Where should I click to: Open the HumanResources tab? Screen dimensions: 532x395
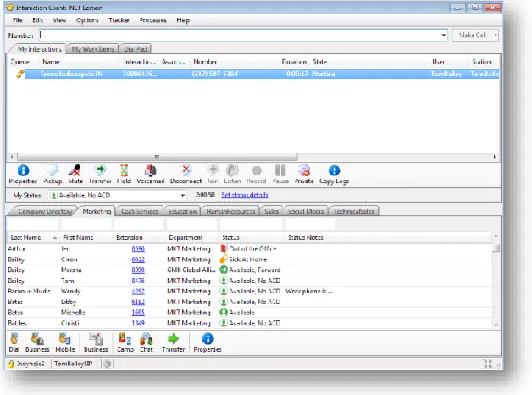(230, 211)
